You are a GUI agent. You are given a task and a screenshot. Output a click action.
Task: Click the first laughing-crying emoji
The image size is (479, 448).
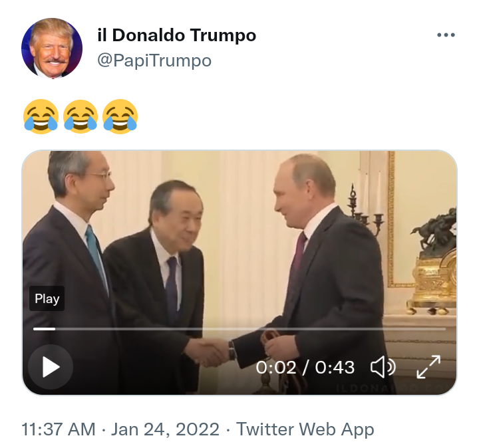(41, 116)
